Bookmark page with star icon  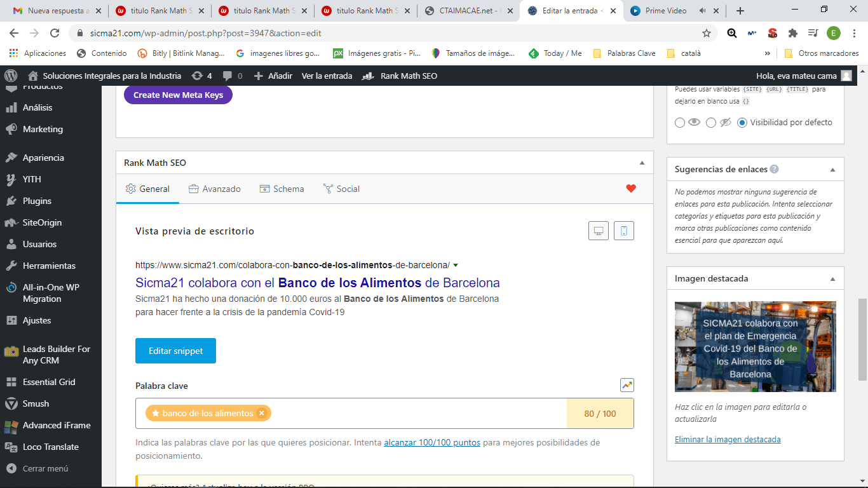tap(707, 33)
